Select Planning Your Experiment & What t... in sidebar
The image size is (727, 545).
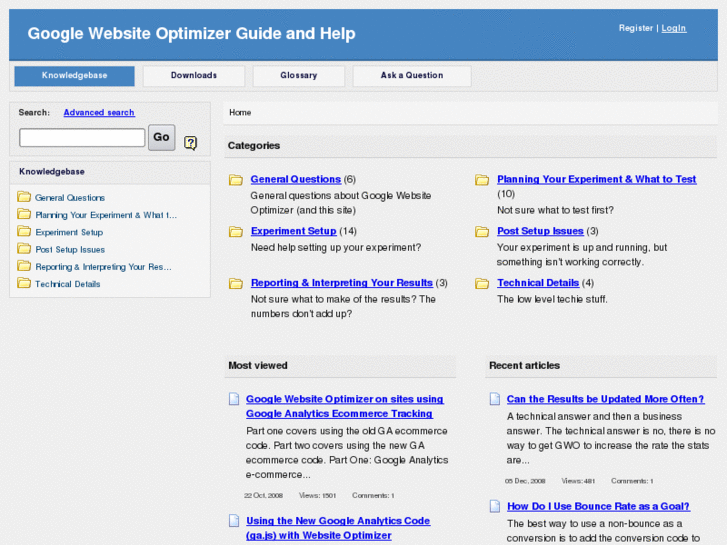tap(106, 215)
